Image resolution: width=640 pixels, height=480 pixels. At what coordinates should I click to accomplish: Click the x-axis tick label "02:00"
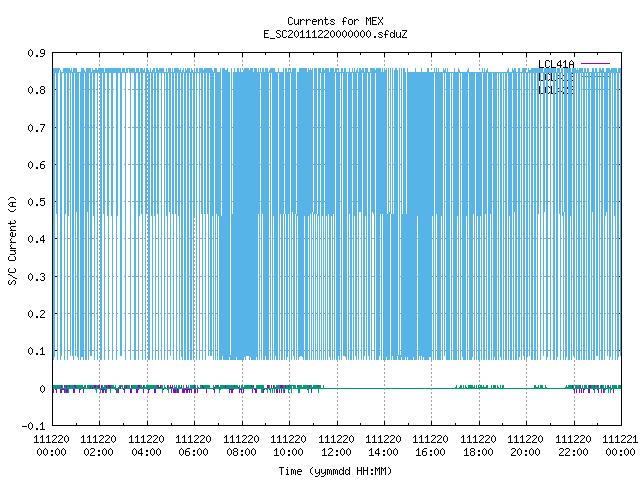(98, 452)
